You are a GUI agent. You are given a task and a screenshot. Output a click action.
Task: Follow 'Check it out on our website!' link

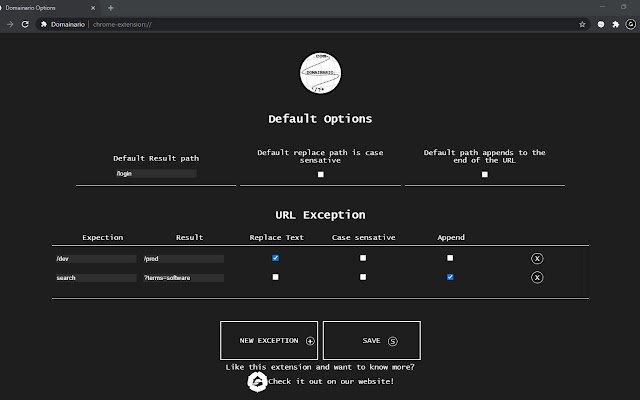(x=331, y=381)
